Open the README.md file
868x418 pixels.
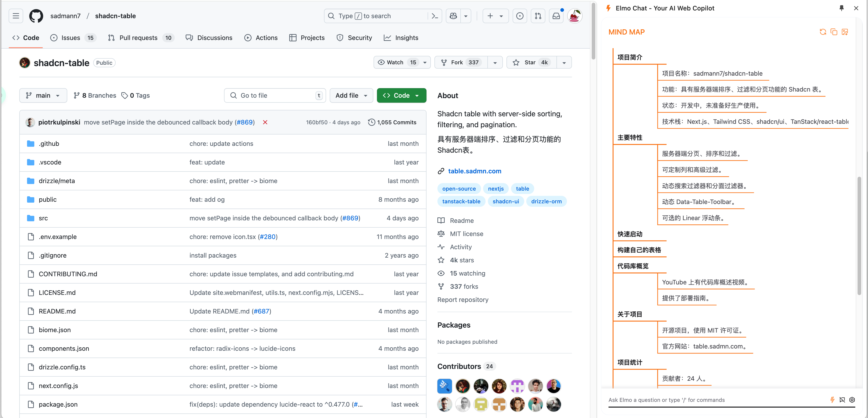(x=57, y=311)
